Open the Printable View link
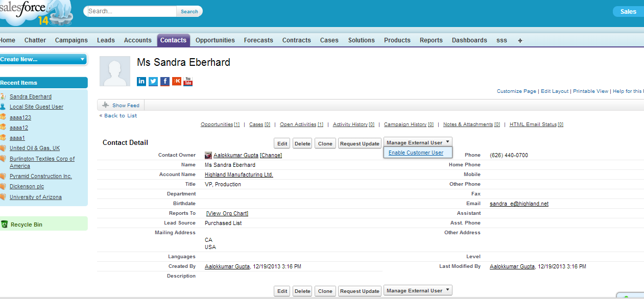Viewport: 644px width, 299px height. point(590,91)
